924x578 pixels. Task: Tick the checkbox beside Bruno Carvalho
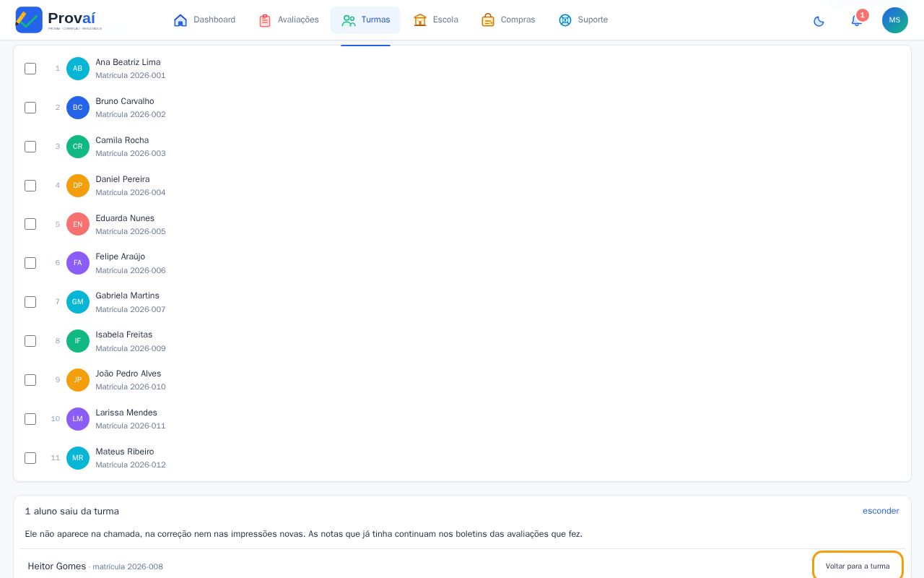30,108
